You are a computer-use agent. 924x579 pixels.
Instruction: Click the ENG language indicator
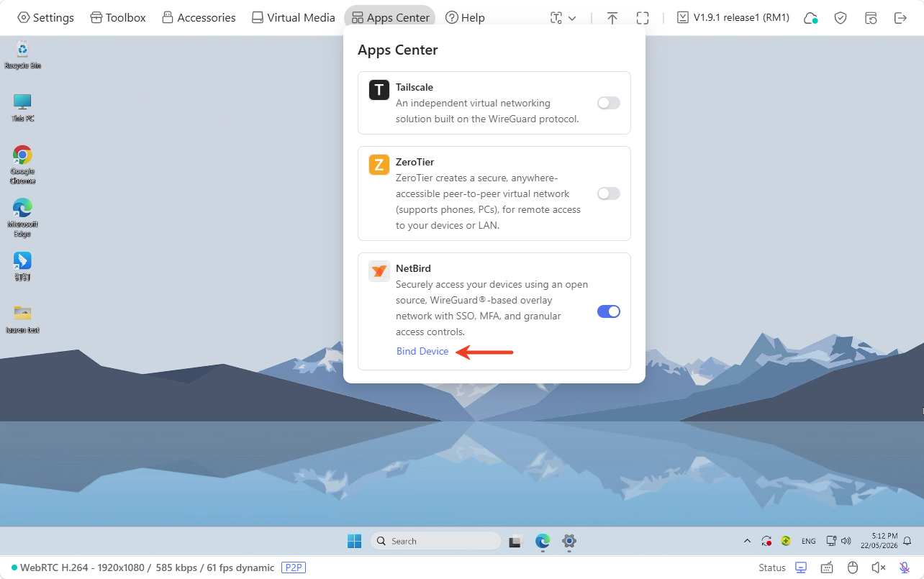809,541
